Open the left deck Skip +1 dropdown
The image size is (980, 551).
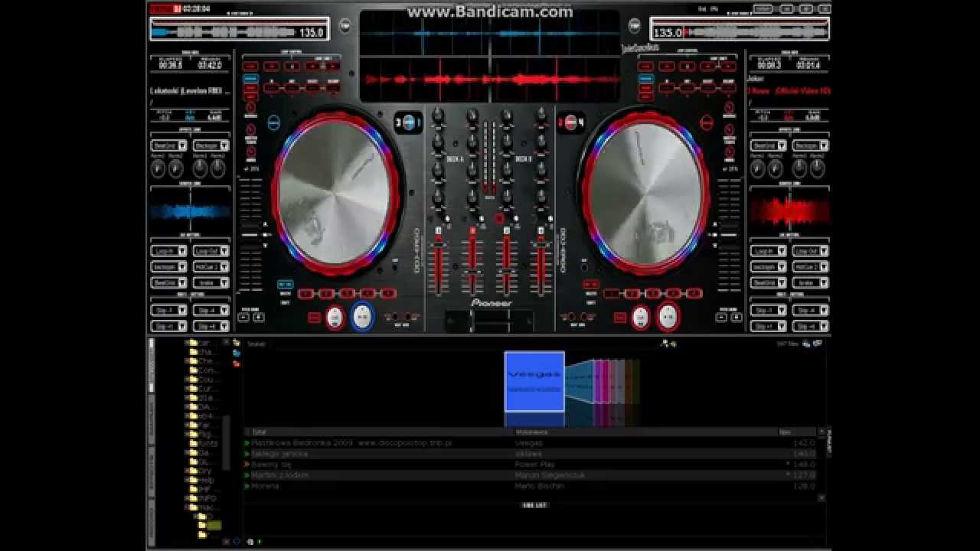tap(169, 325)
